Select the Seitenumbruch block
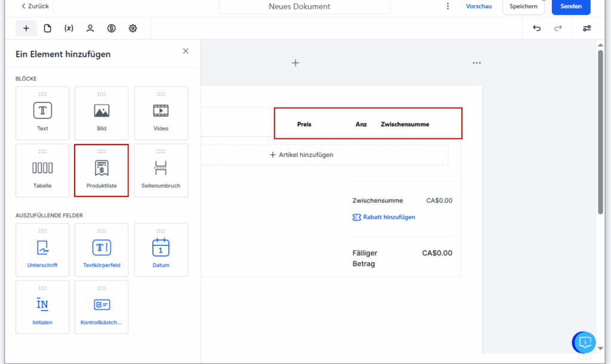Viewport: 611px width, 364px height. [x=161, y=170]
